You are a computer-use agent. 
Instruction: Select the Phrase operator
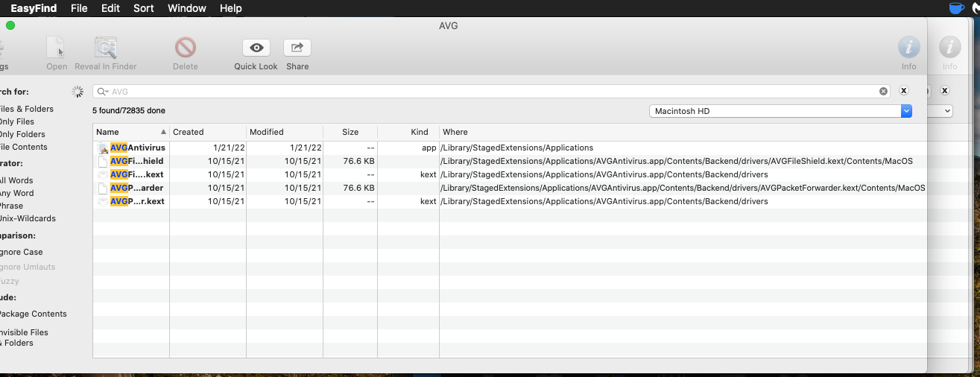(x=11, y=206)
